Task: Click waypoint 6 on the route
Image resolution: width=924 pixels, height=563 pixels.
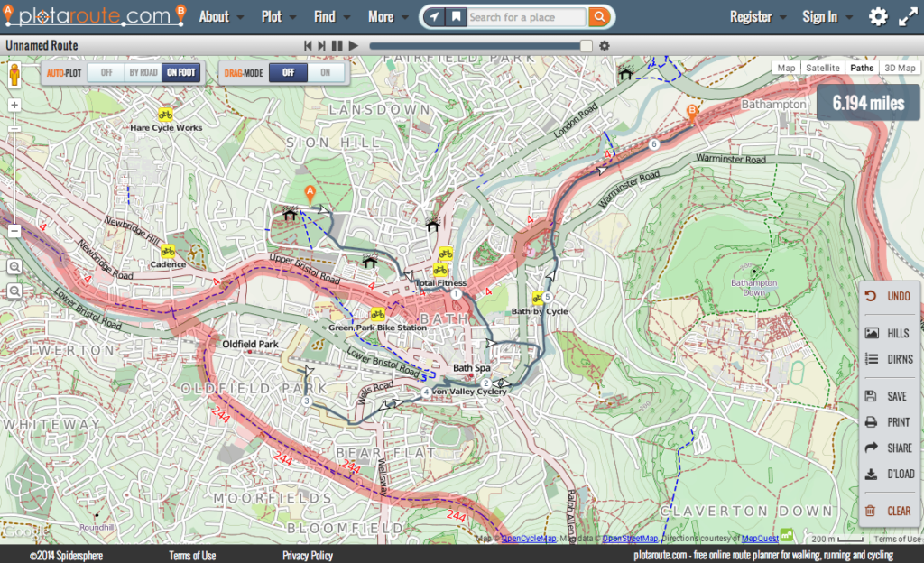Action: click(x=653, y=144)
